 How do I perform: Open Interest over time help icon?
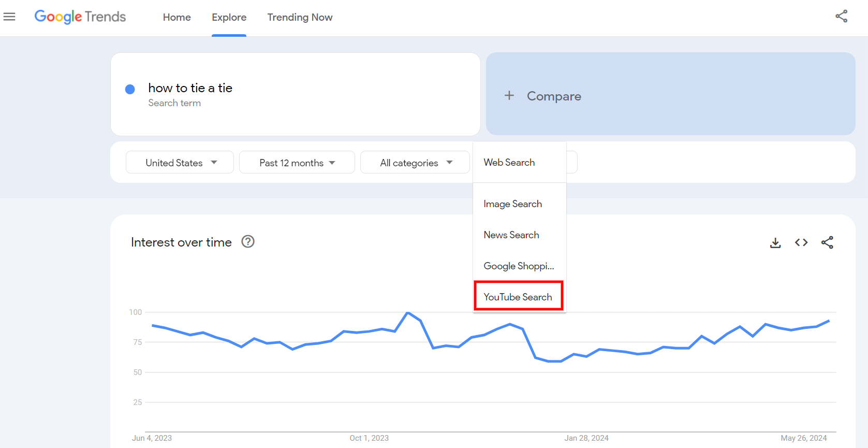coord(248,242)
